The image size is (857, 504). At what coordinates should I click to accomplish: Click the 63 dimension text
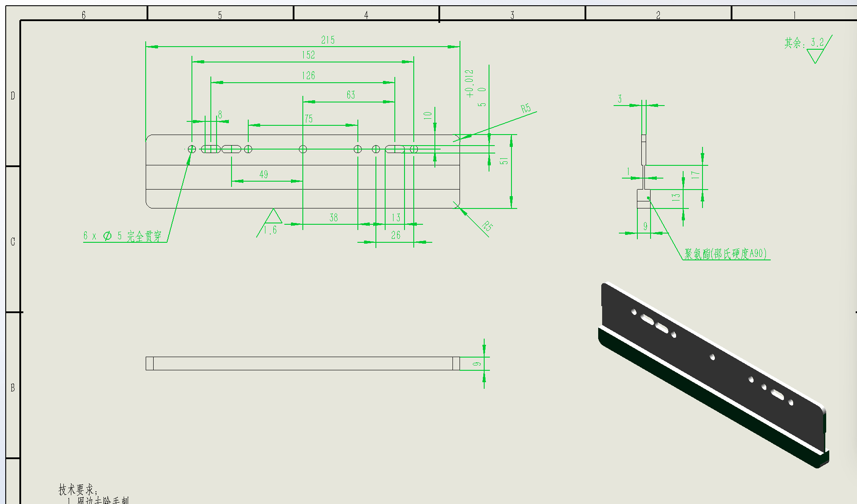point(350,95)
